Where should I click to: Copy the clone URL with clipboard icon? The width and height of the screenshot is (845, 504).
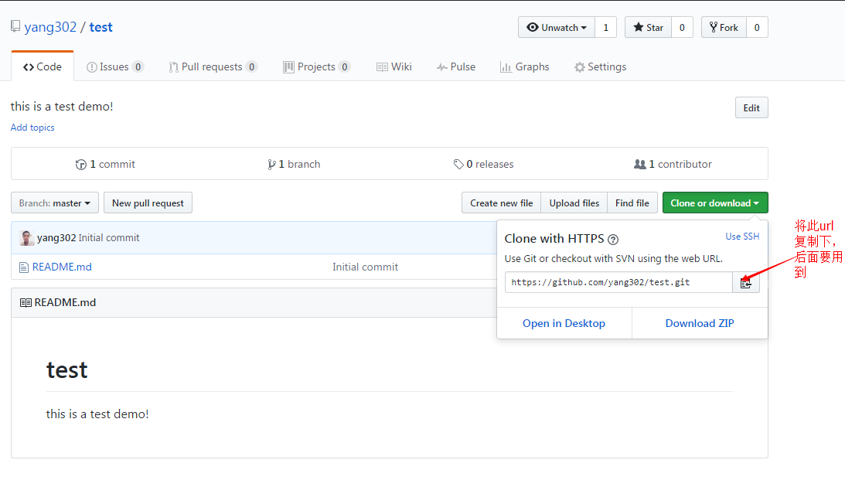point(746,282)
